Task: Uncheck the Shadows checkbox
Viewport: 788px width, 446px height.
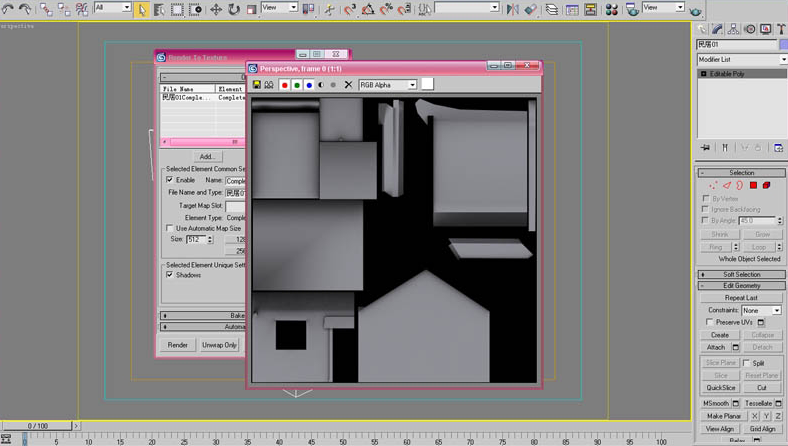Action: tap(169, 274)
